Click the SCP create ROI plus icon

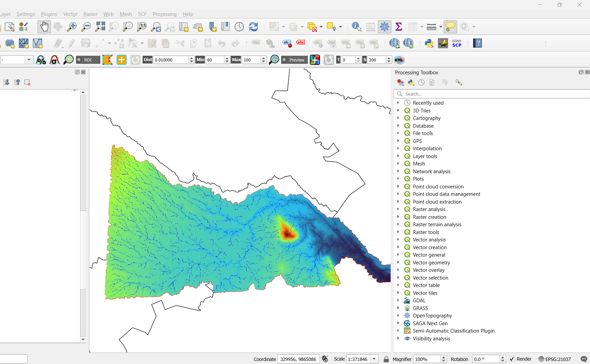tap(122, 60)
